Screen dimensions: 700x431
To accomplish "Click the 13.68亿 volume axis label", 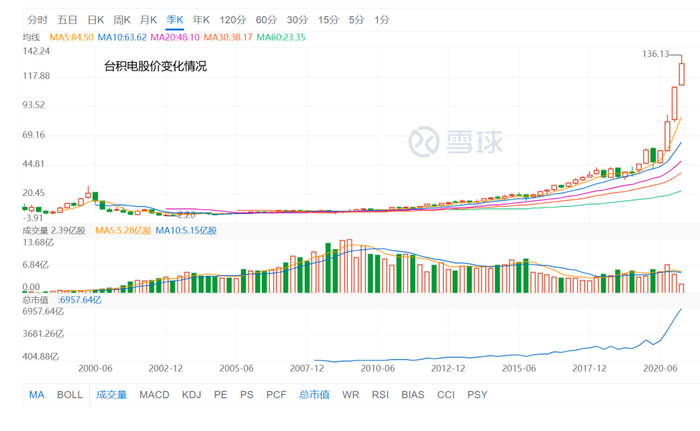I will (38, 243).
